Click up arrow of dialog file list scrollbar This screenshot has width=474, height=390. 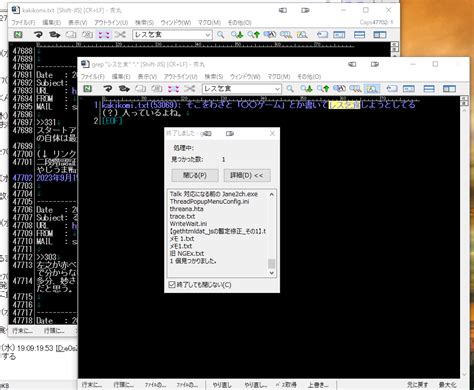pos(272,194)
